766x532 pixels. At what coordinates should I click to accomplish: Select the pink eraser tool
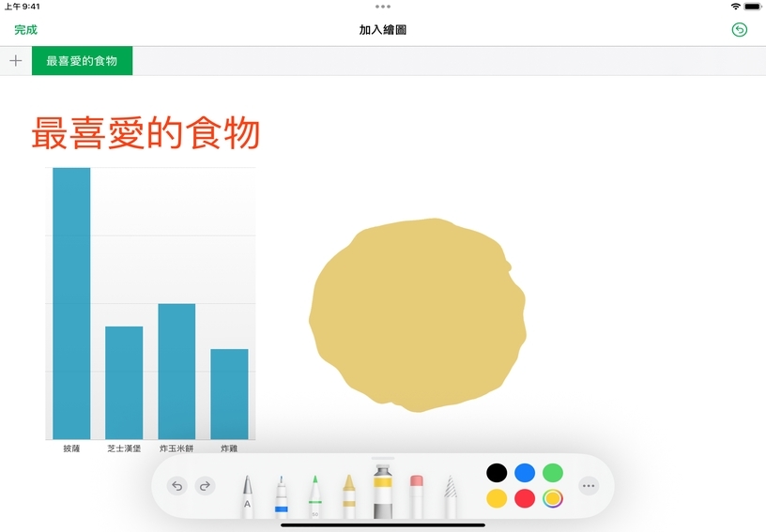coord(416,496)
